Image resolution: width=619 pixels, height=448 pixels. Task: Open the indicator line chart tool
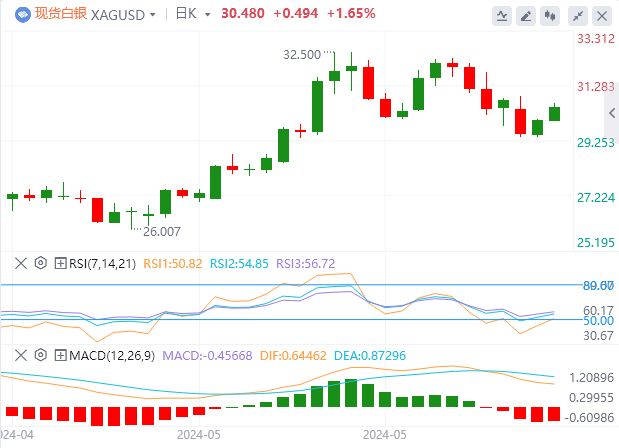point(502,16)
